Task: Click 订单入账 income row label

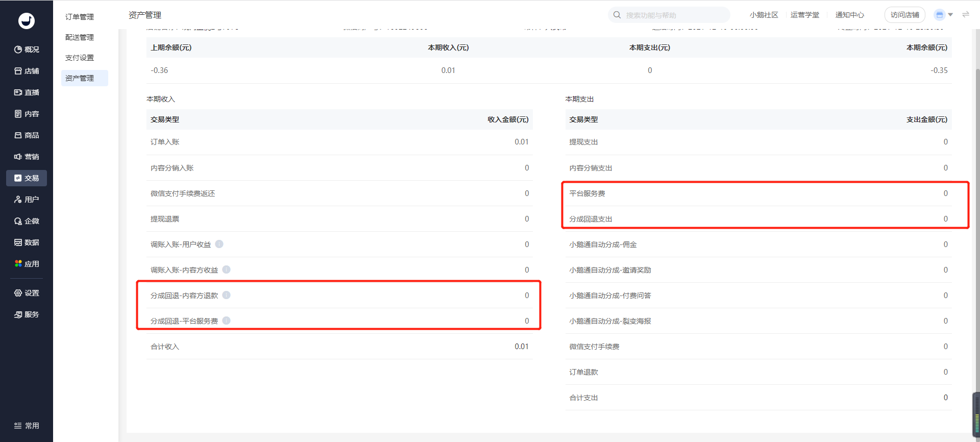Action: click(165, 142)
